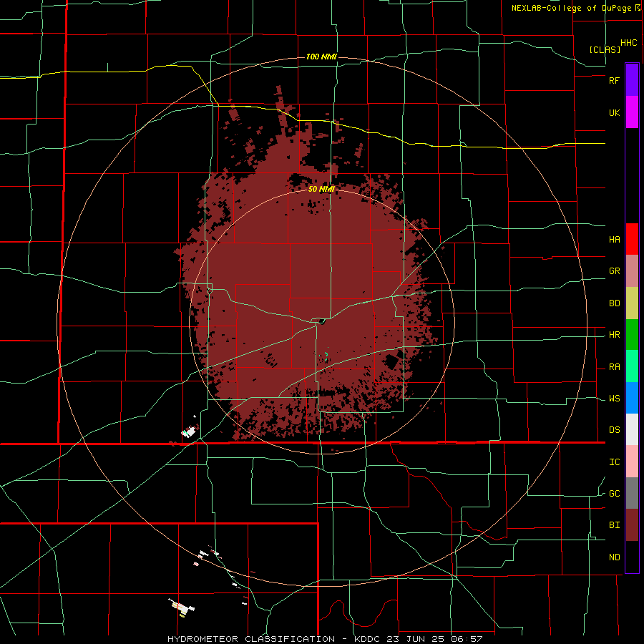644x644 pixels.
Task: Click the GC gray legend swatch
Action: click(x=632, y=493)
